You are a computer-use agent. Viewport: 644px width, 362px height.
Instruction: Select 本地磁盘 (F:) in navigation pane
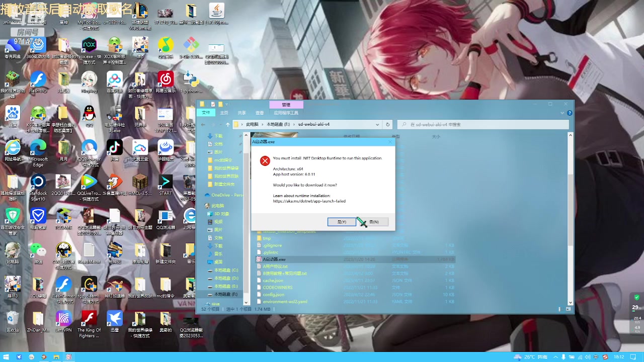tap(223, 294)
